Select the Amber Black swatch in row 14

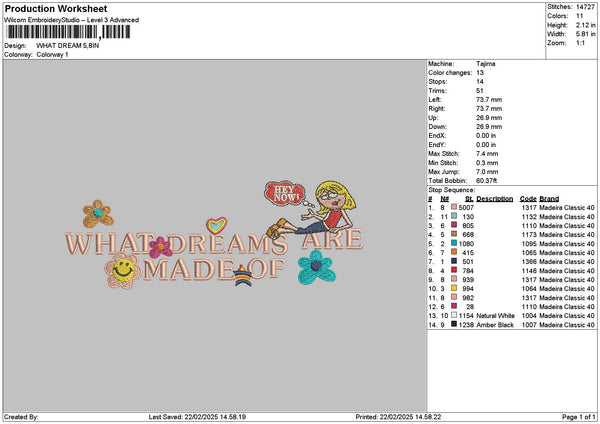pos(454,324)
